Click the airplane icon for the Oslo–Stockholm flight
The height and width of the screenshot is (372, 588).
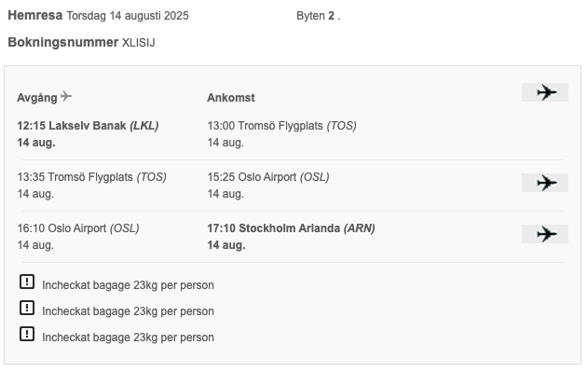point(545,234)
